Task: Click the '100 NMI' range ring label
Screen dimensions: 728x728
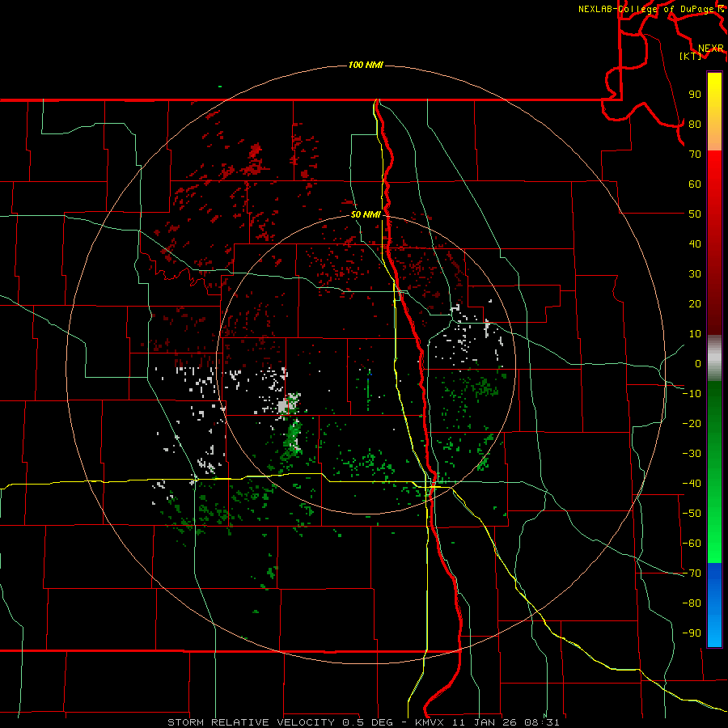Action: 366,65
